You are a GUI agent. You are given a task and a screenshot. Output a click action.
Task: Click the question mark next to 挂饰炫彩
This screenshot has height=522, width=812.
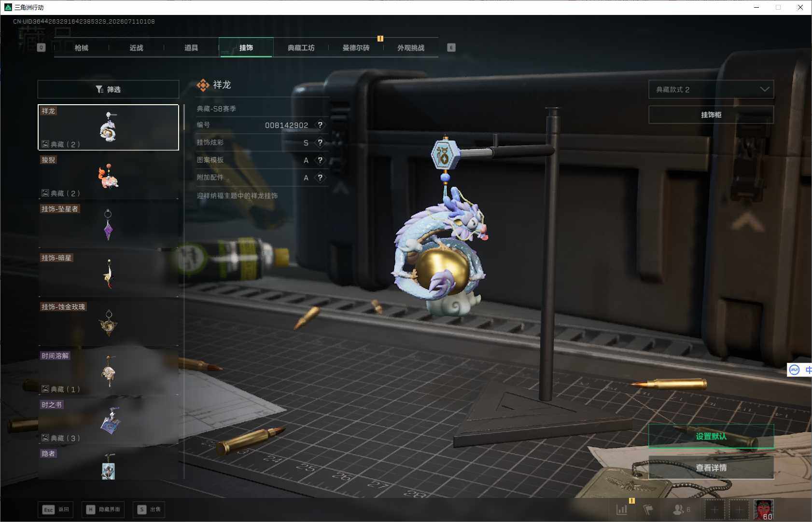[320, 142]
